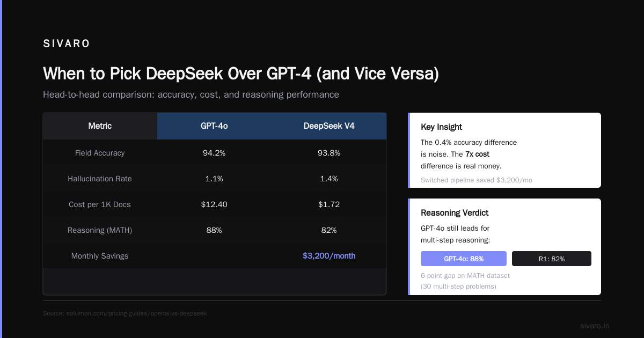The height and width of the screenshot is (338, 644).
Task: Click the '(30 multi-step problems)' caption
Action: tap(458, 286)
